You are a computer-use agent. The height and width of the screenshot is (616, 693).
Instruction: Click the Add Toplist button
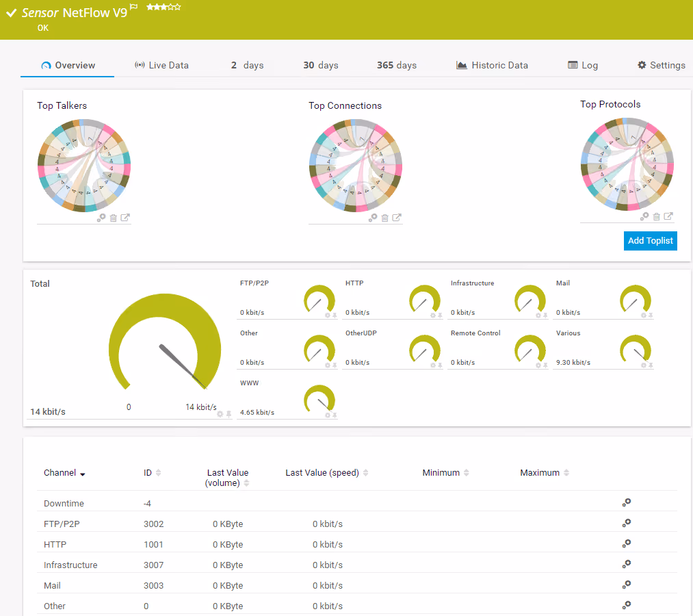click(650, 241)
